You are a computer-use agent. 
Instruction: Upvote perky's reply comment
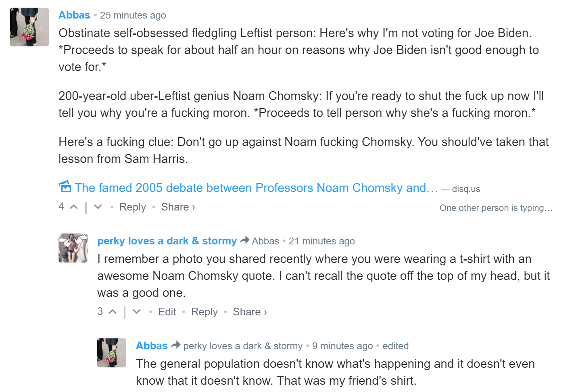coord(113,312)
